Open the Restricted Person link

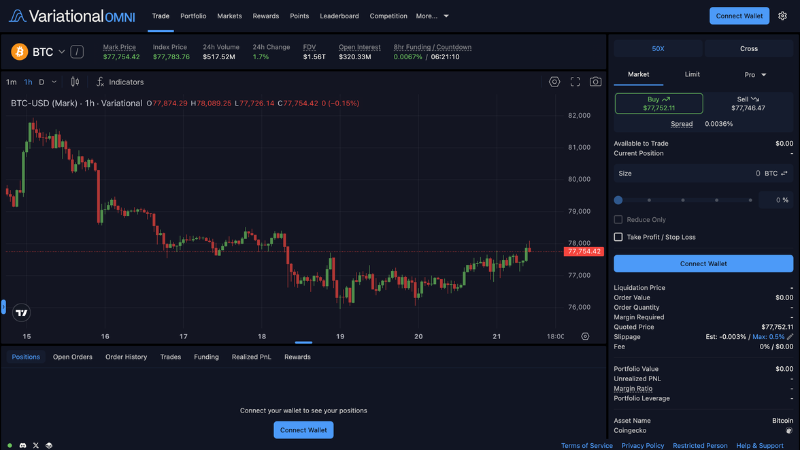tap(700, 445)
